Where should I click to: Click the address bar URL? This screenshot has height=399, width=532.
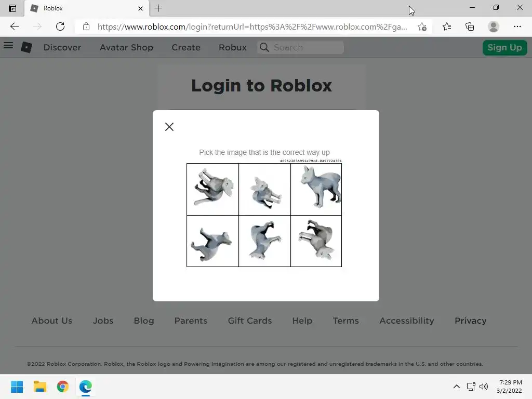pos(252,27)
